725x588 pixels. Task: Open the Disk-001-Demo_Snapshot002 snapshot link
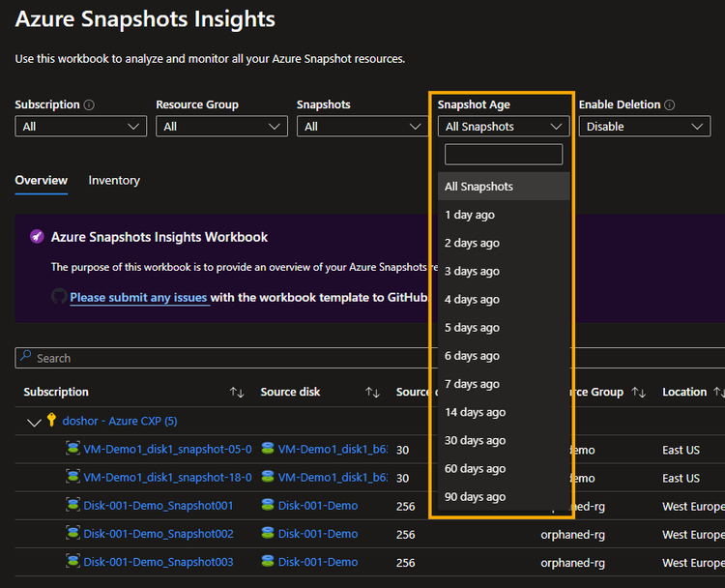(x=159, y=534)
